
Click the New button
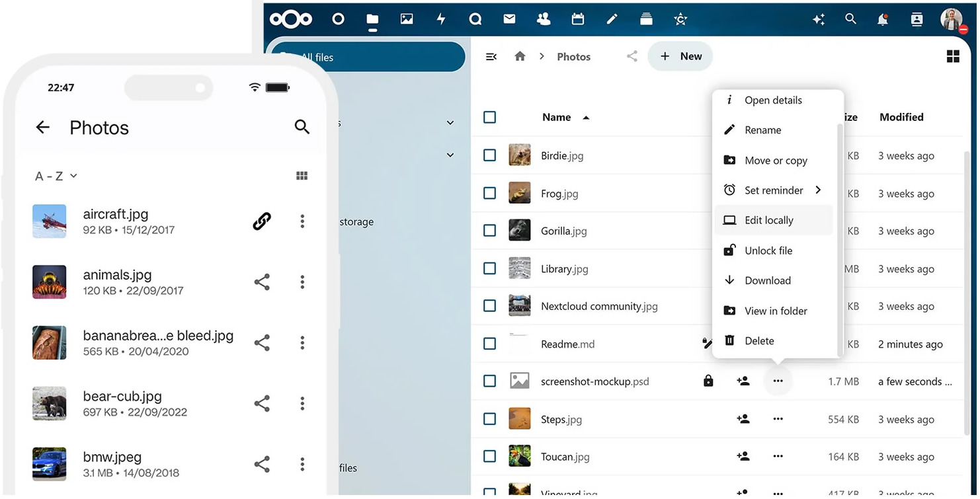(680, 56)
